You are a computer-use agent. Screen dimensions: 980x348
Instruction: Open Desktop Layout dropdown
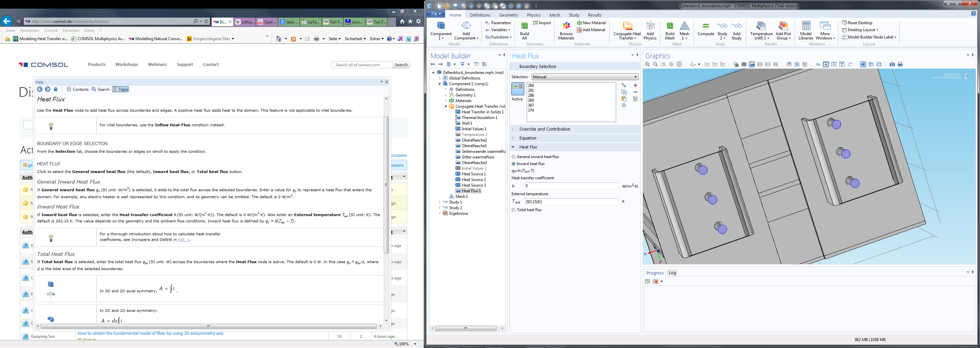[860, 30]
